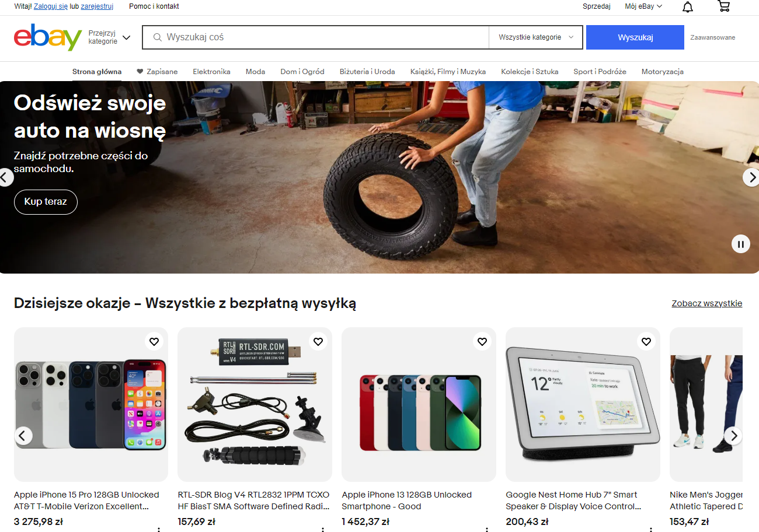Image resolution: width=759 pixels, height=532 pixels.
Task: Open the notifications bell icon
Action: (x=688, y=6)
